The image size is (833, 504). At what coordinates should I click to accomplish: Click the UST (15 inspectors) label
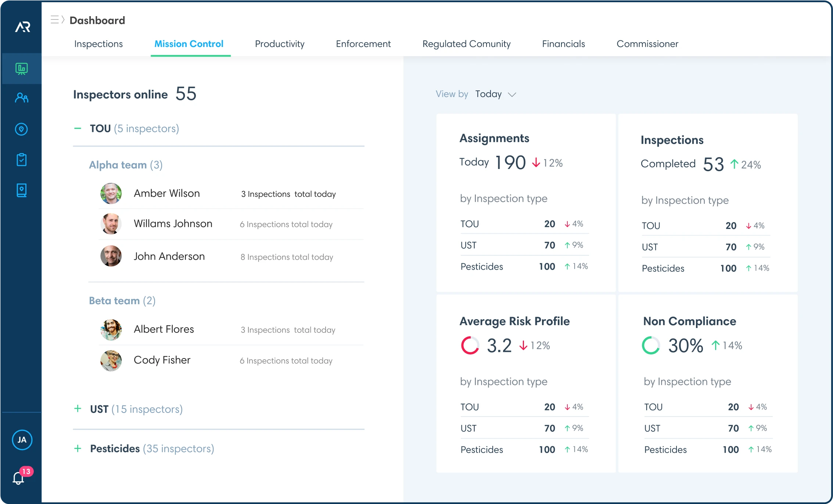pos(136,409)
